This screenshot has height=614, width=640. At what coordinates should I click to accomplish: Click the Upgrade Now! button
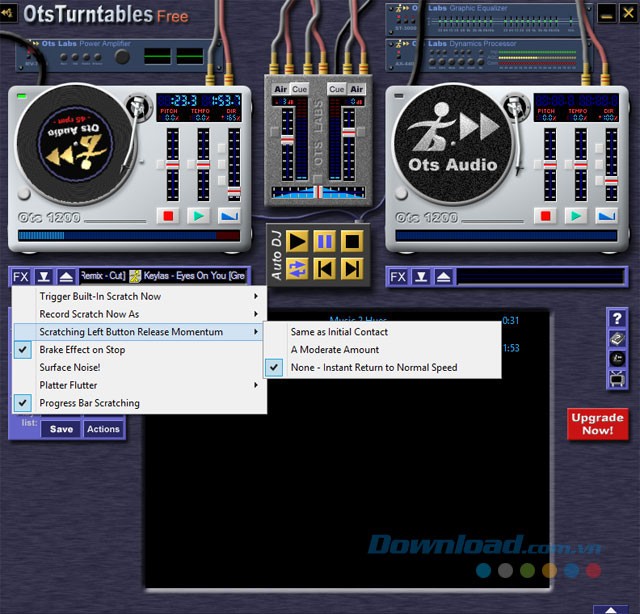(x=597, y=423)
